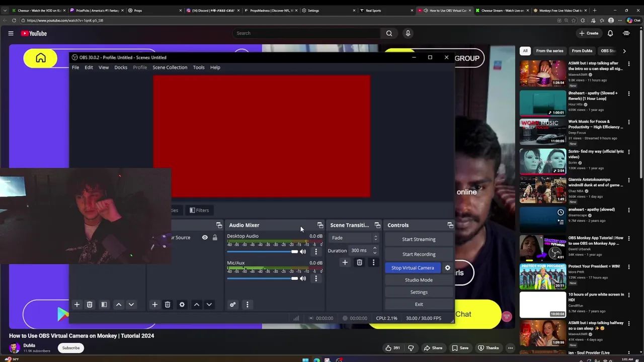Viewport: 644px width, 362px height.
Task: Increase transition Duration with up arrow
Action: coord(374,248)
